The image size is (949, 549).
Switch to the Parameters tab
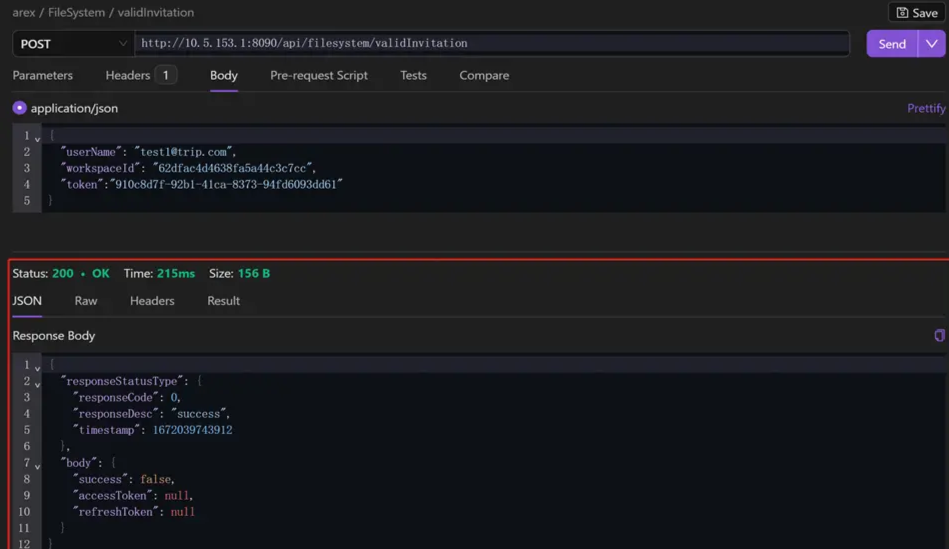pos(42,76)
